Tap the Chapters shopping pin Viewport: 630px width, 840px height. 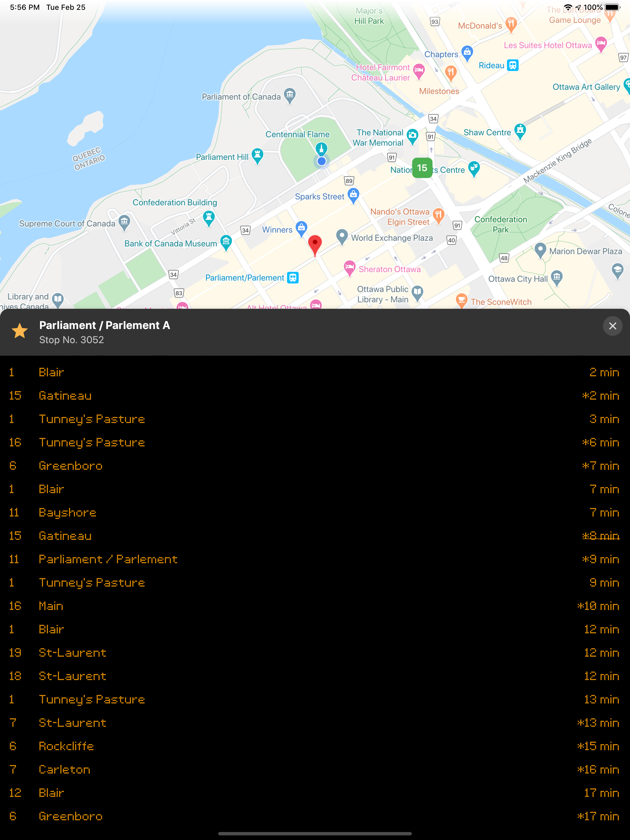(x=467, y=53)
